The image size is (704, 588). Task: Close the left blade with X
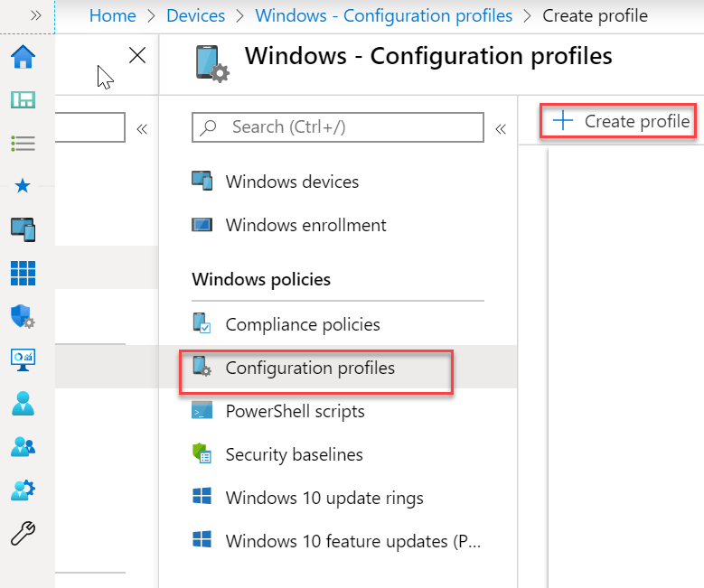(x=137, y=56)
